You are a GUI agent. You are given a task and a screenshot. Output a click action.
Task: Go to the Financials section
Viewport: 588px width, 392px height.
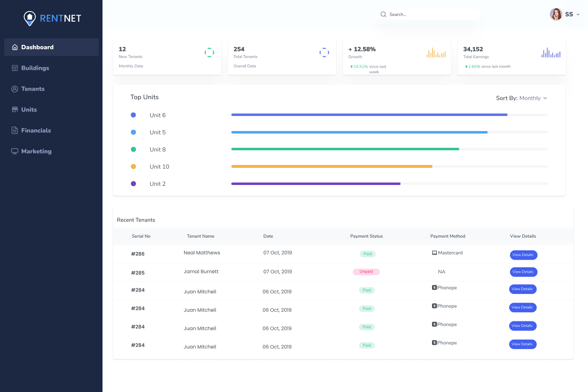click(36, 130)
